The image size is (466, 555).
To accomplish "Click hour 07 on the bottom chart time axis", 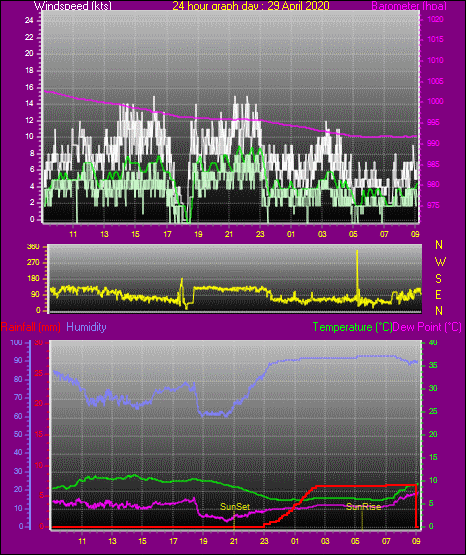I will pos(386,541).
